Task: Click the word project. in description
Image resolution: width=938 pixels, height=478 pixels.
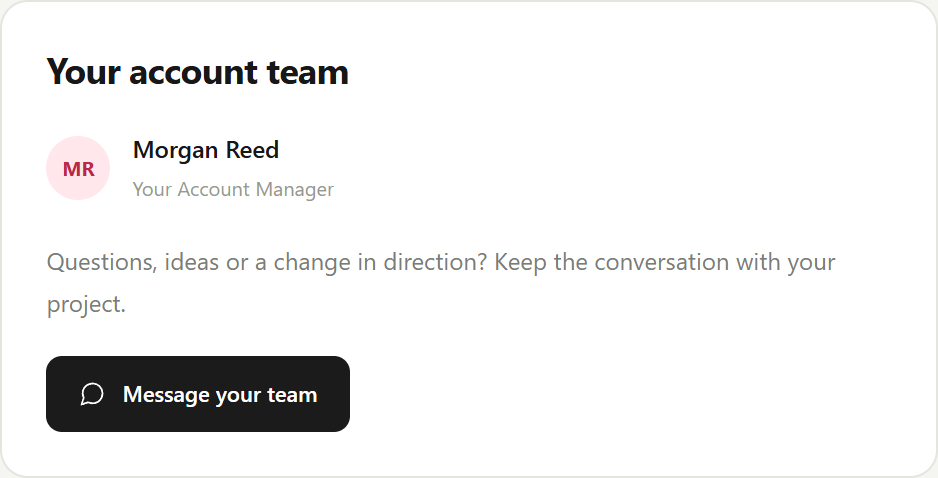Action: (86, 305)
